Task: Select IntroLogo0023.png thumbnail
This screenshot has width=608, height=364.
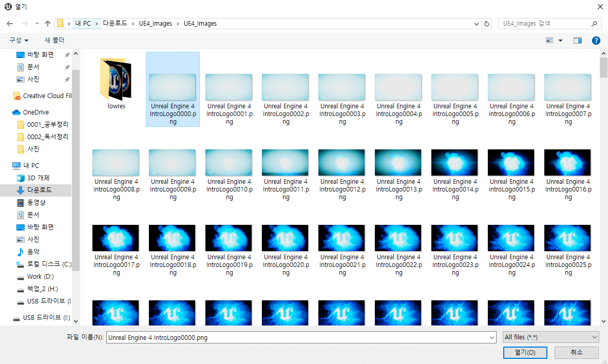Action: click(454, 238)
